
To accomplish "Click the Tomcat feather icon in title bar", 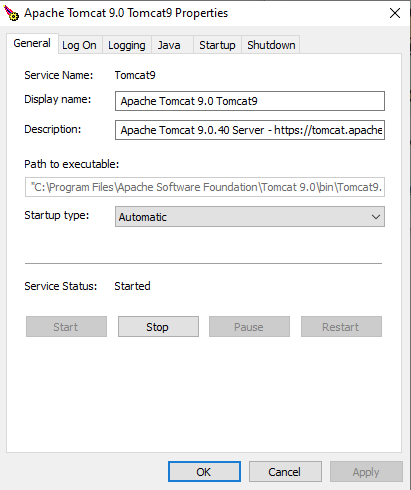I will [x=11, y=13].
